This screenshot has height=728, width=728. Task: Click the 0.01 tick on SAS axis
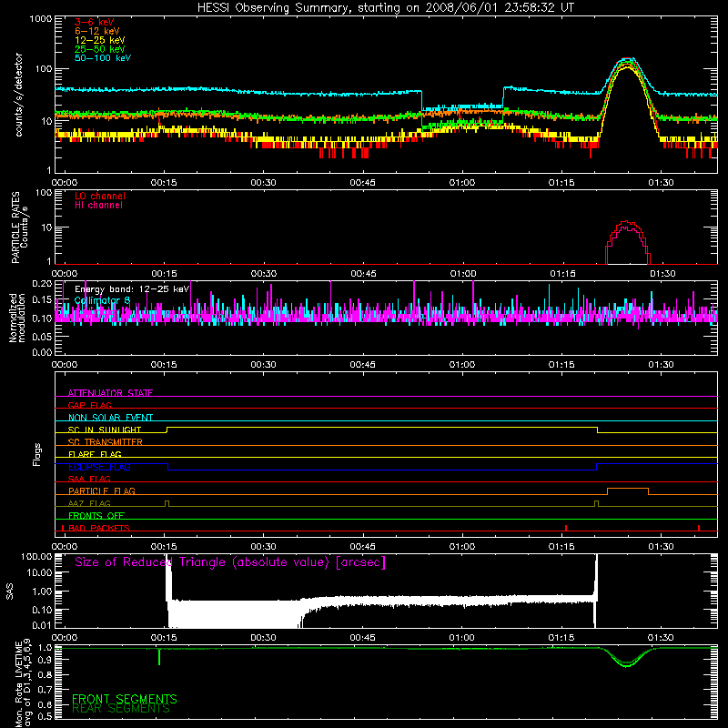click(x=42, y=625)
